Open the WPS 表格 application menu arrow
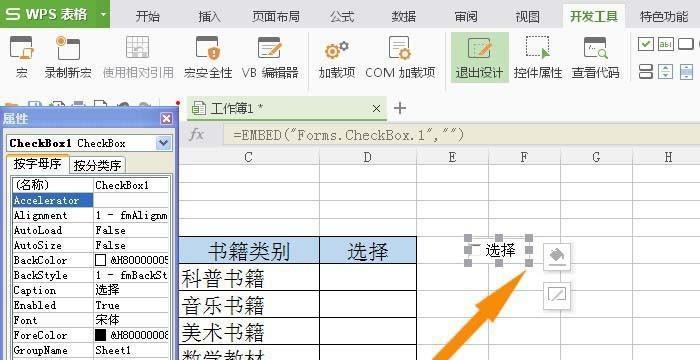 (103, 14)
